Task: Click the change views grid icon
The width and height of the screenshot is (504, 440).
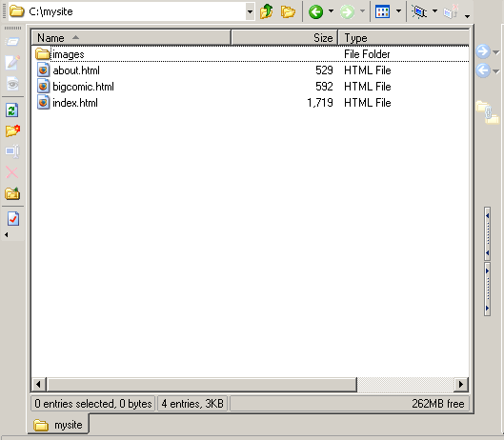Action: [382, 11]
